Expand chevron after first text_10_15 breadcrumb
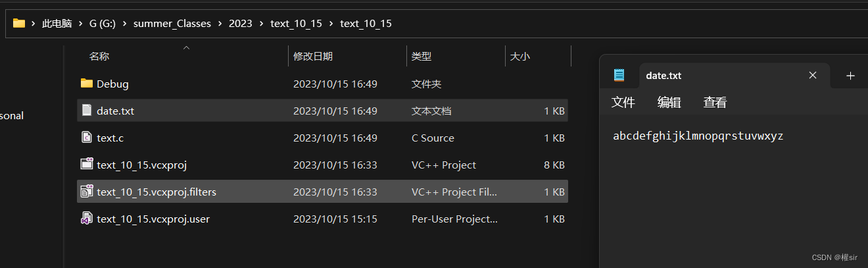This screenshot has width=868, height=268. (x=331, y=23)
